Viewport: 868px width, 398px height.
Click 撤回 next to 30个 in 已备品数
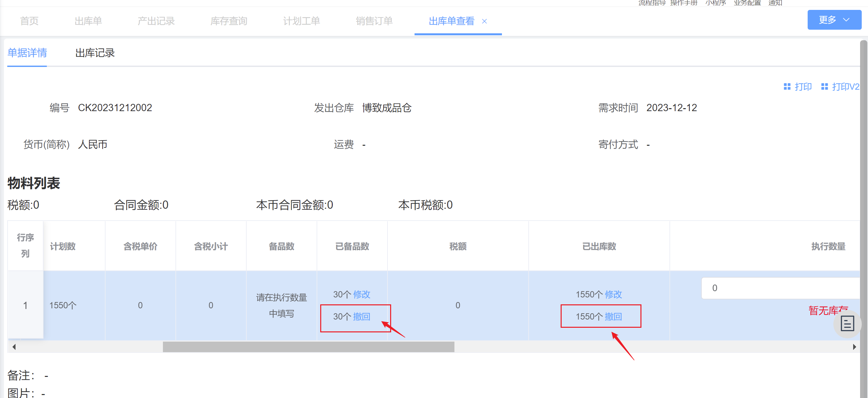coord(361,317)
